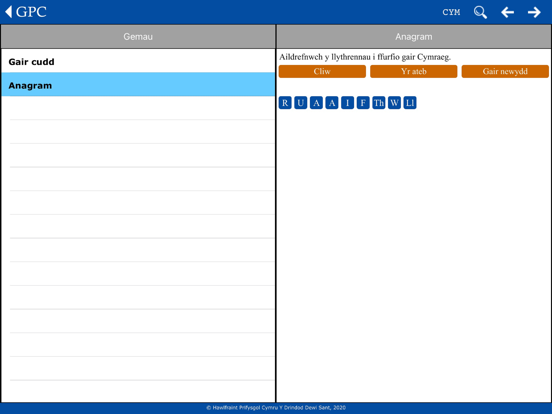Select the Gair cudd game
552x414 pixels.
pos(138,61)
